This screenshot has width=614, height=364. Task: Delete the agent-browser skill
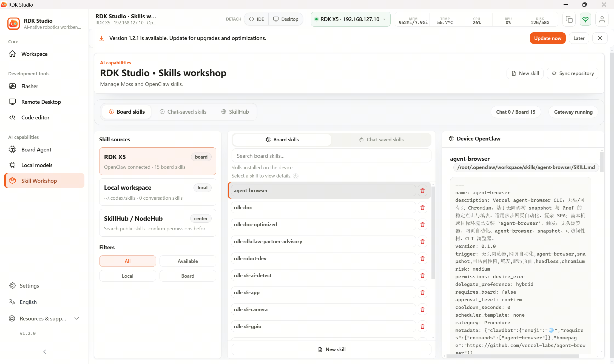(x=422, y=191)
